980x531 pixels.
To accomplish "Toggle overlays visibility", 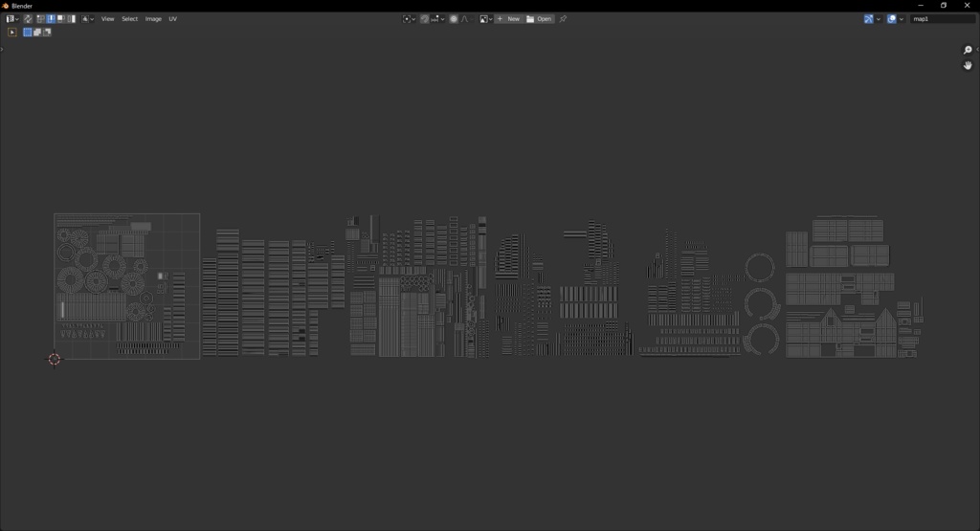I will [x=892, y=19].
